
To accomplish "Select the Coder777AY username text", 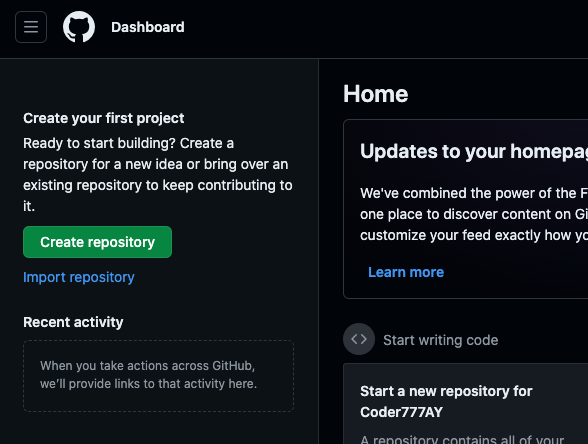I will [401, 412].
